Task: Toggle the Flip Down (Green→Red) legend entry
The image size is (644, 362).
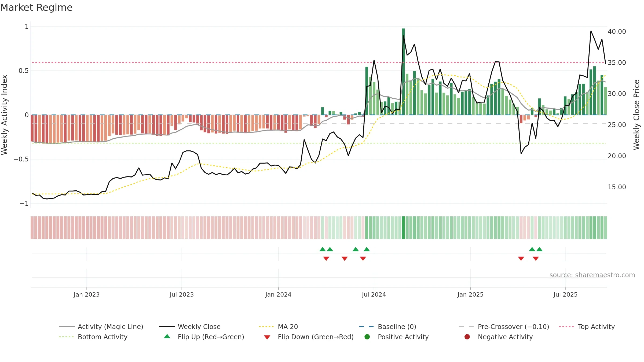Action: 309,337
